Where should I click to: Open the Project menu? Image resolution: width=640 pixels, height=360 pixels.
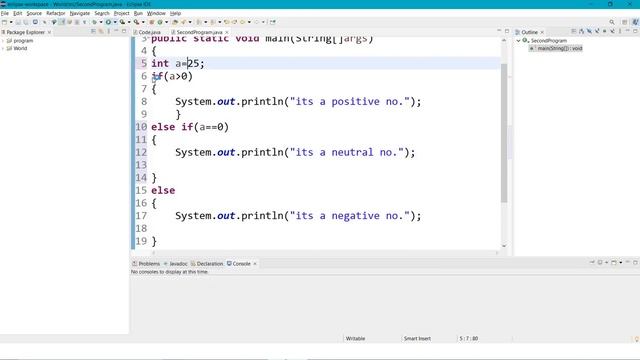pos(121,13)
